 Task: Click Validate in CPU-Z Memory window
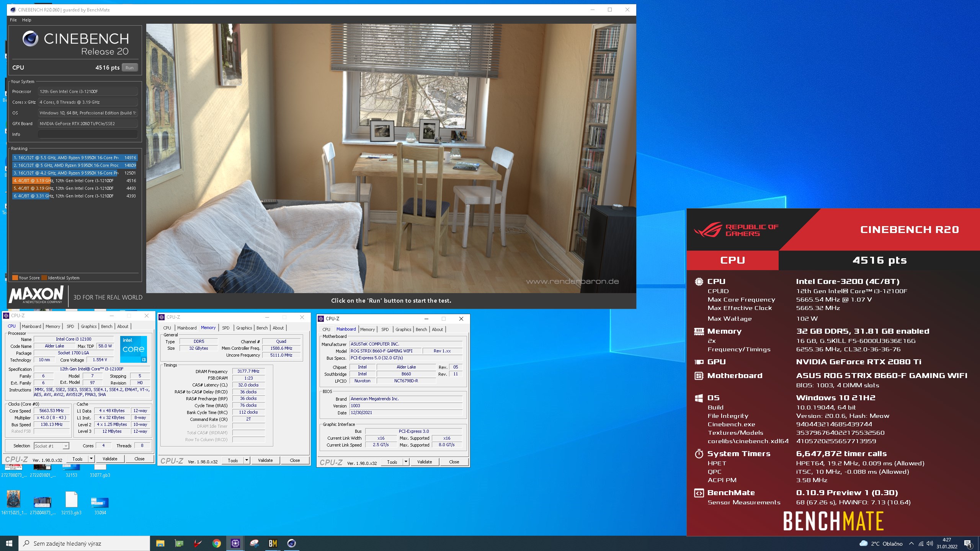pos(265,460)
